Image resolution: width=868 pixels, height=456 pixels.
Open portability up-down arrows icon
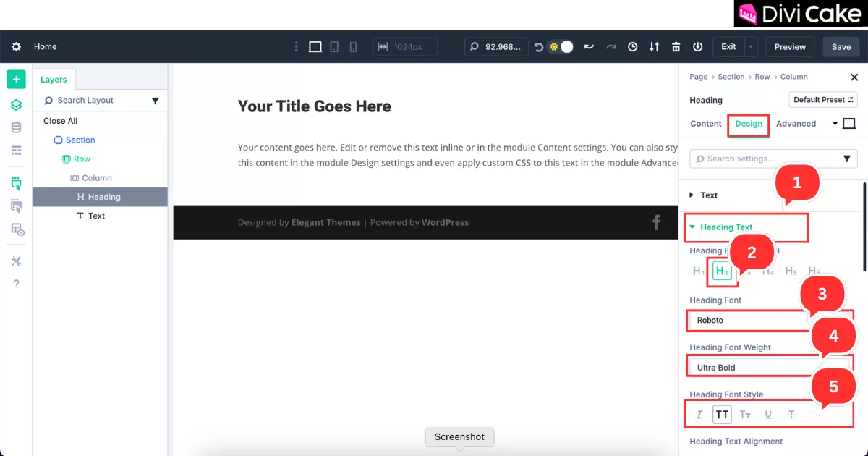pyautogui.click(x=655, y=47)
